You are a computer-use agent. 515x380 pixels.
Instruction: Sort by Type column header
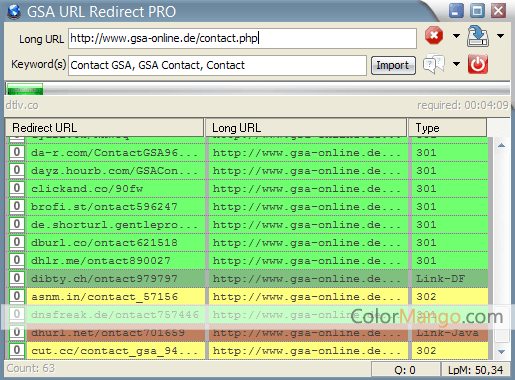point(447,128)
